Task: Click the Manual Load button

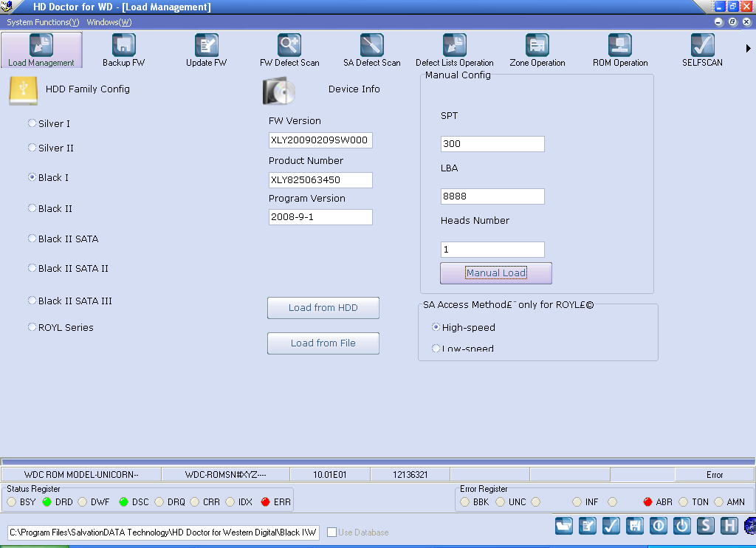Action: 495,273
